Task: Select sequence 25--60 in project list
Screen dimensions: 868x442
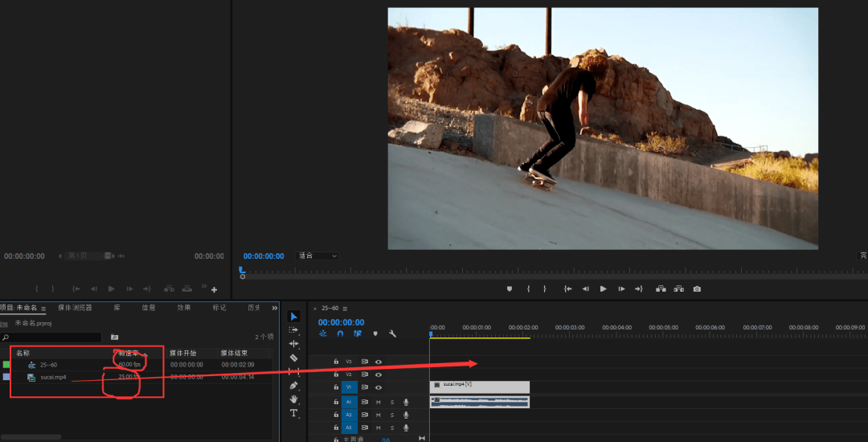Action: (x=48, y=365)
